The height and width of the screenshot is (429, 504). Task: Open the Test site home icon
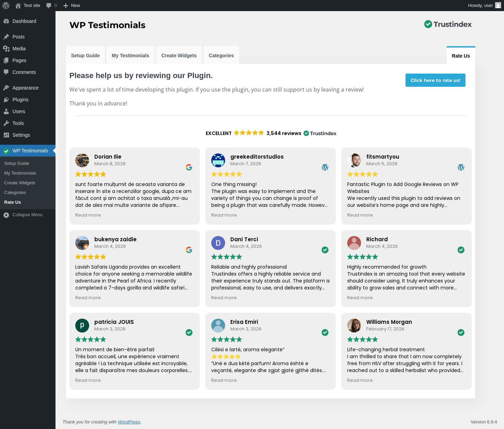pyautogui.click(x=18, y=6)
